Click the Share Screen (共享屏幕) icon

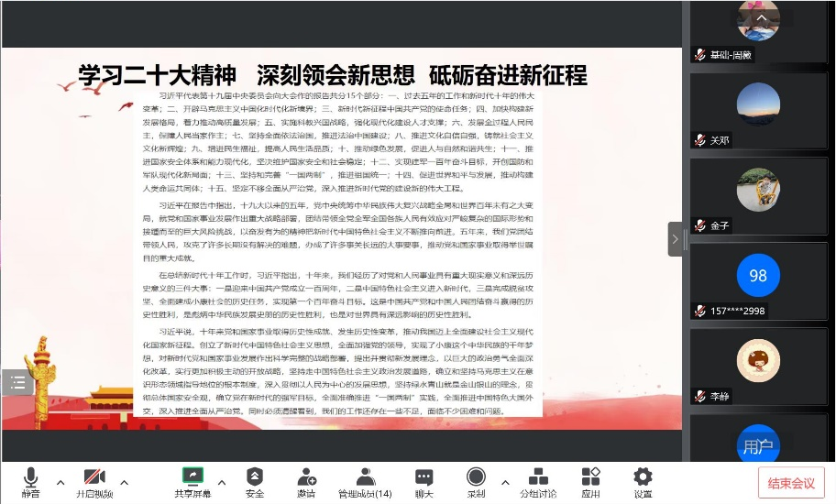pos(192,480)
